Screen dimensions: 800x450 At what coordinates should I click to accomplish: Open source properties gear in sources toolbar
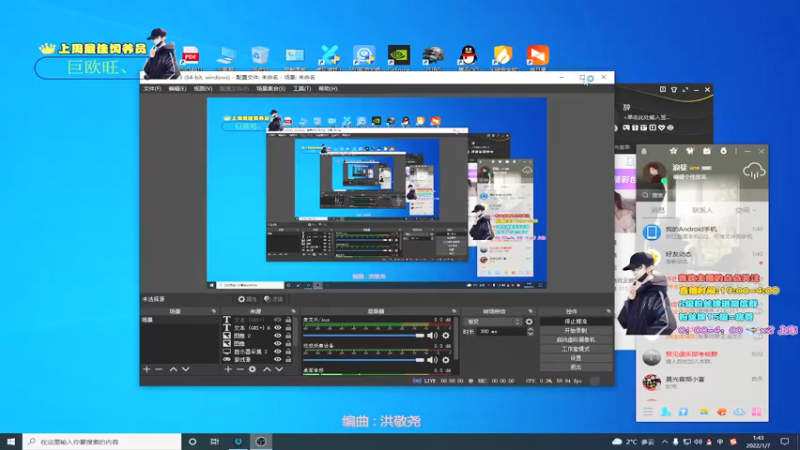[x=253, y=369]
